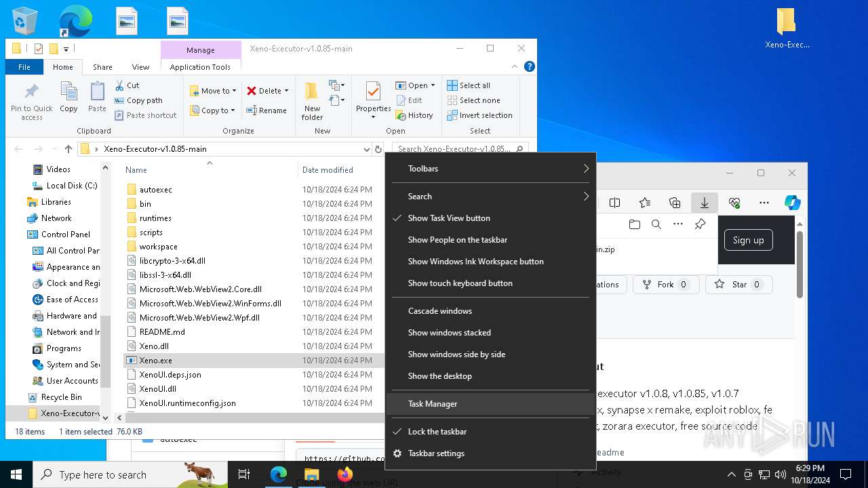Choose Paste shortcut in the ribbon
This screenshot has height=488, width=868.
[145, 115]
